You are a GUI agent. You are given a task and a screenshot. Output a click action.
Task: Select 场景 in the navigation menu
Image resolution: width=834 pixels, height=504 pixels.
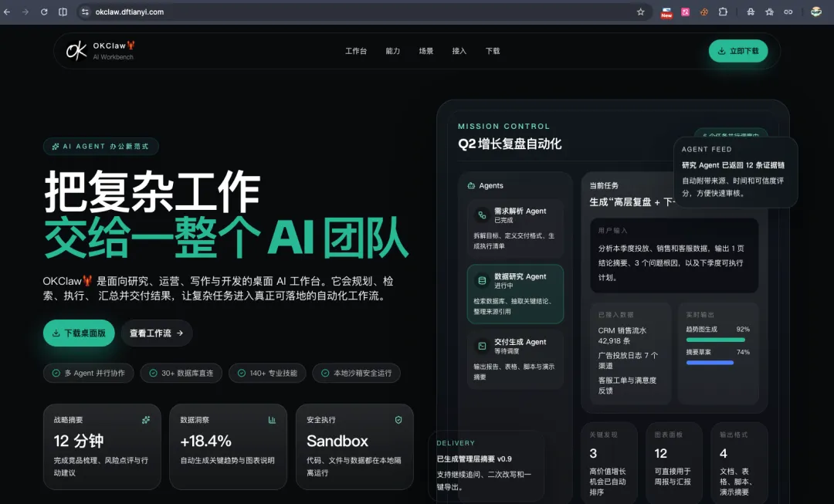425,50
